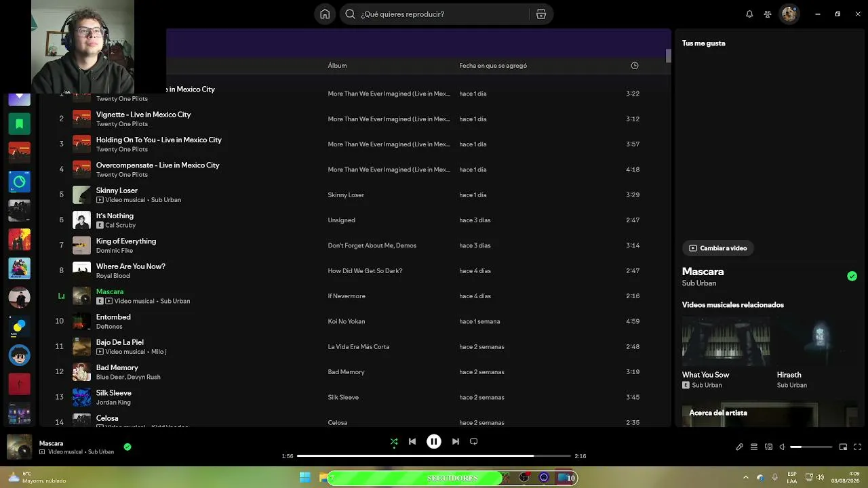Open the Browse (Explorar) icon in search bar

coord(541,14)
